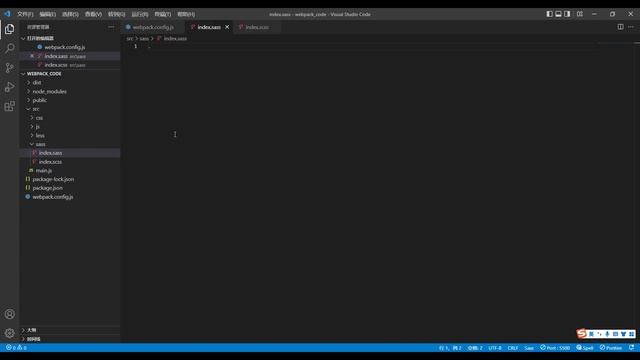Open explorer panel more actions ellipsis
The width and height of the screenshot is (640, 360).
coord(111,27)
